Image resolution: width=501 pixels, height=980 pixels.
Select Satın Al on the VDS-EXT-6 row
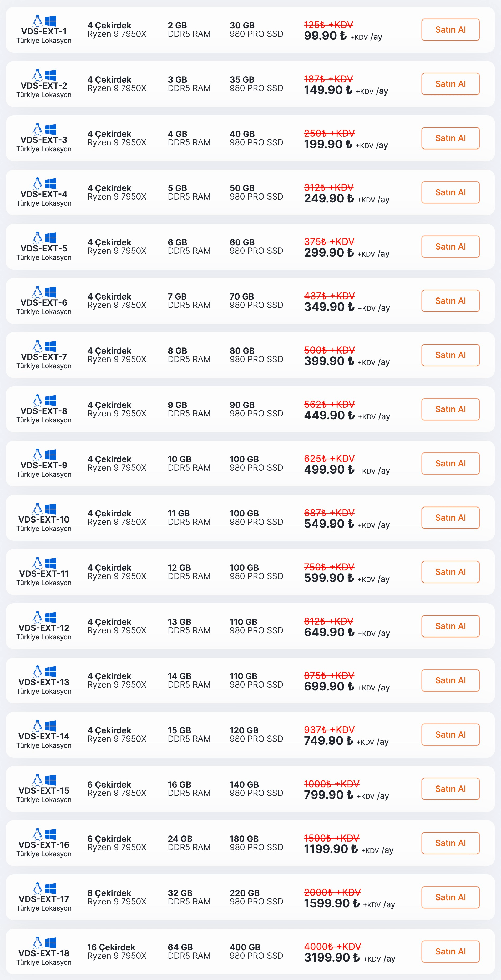[451, 301]
